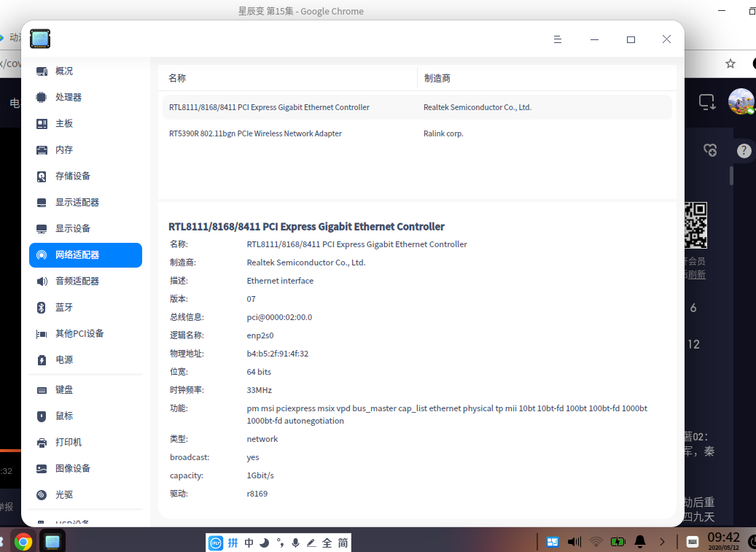Sort the list by 名称 column header
The height and width of the screenshot is (552, 756).
click(x=288, y=78)
